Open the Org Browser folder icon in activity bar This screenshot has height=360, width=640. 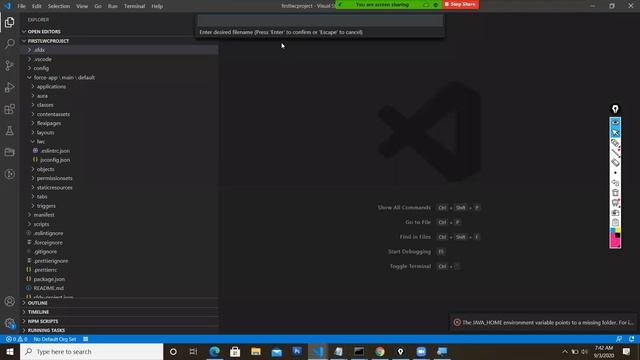(9, 152)
